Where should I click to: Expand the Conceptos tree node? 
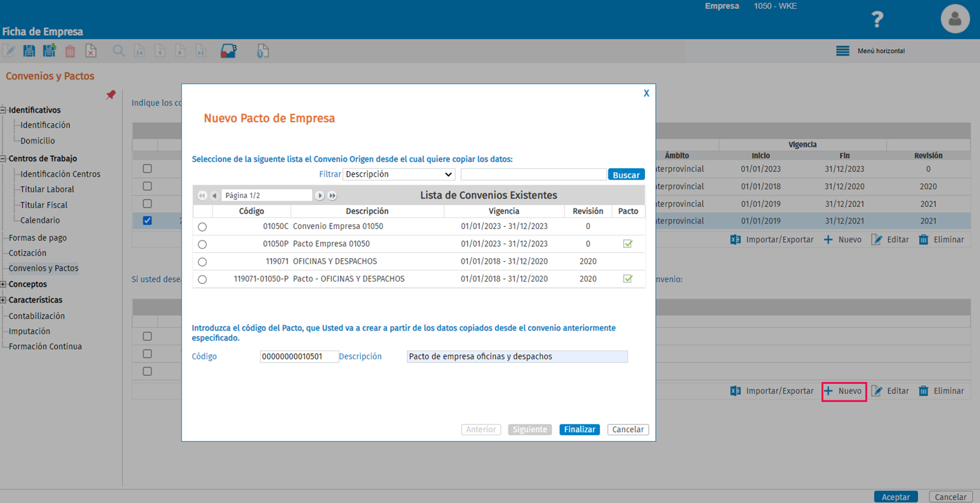(x=3, y=285)
